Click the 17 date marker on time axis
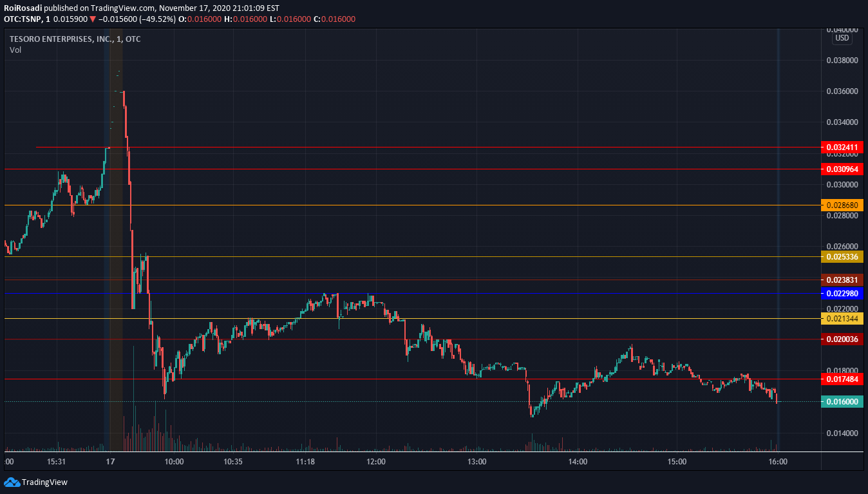This screenshot has width=868, height=494. [x=110, y=462]
